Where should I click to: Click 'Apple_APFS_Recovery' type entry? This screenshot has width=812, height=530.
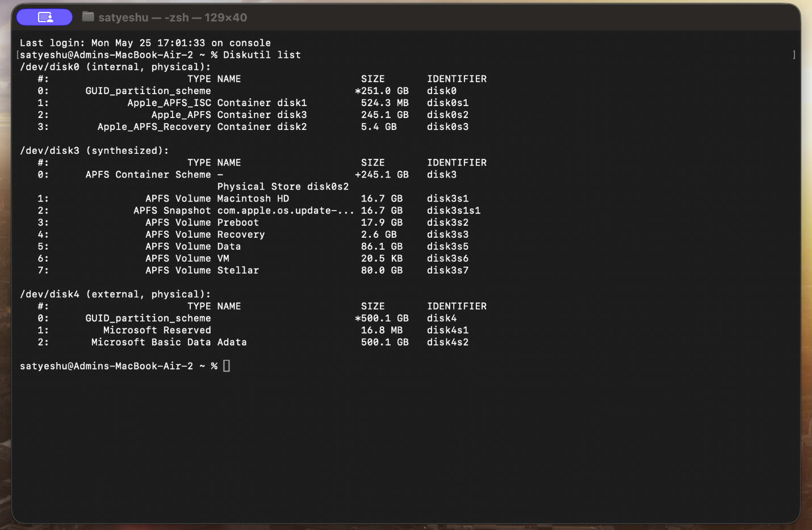[x=154, y=127]
